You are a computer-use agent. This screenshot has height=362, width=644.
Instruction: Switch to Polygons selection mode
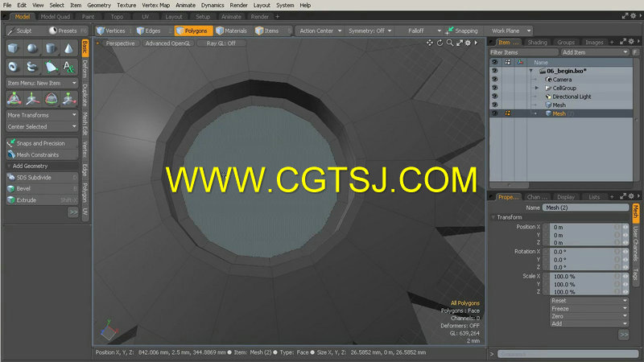pyautogui.click(x=192, y=31)
